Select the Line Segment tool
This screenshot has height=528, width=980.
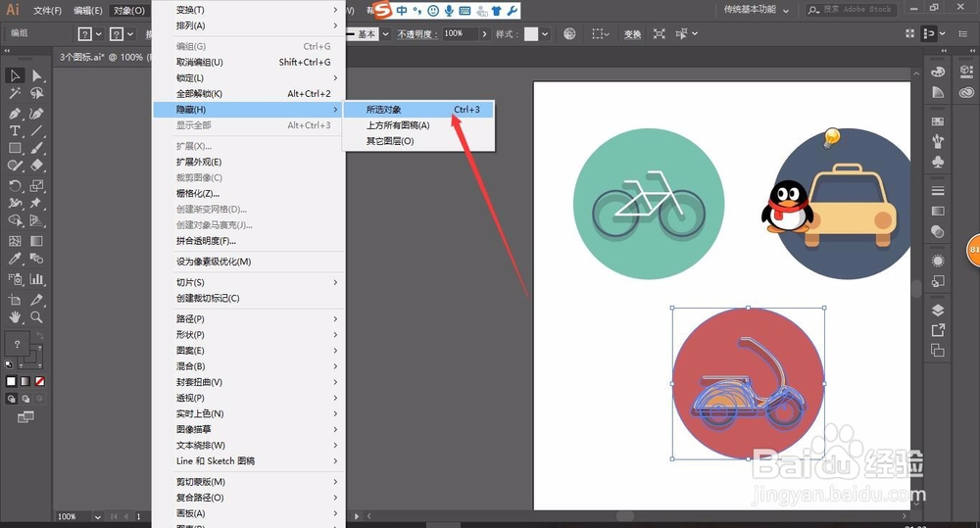[37, 130]
